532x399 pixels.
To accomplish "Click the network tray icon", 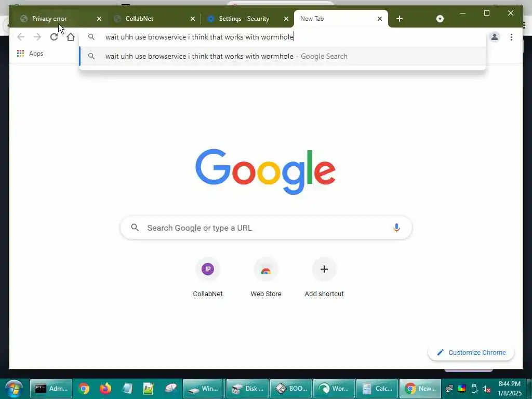I will tap(449, 389).
